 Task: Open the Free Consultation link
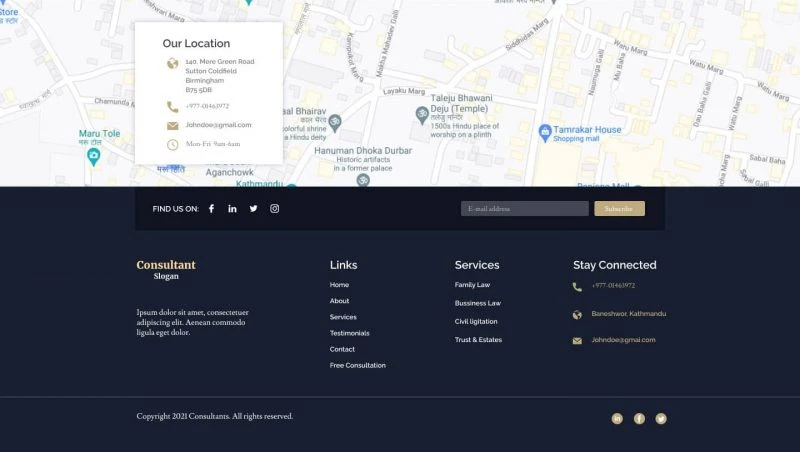(358, 365)
